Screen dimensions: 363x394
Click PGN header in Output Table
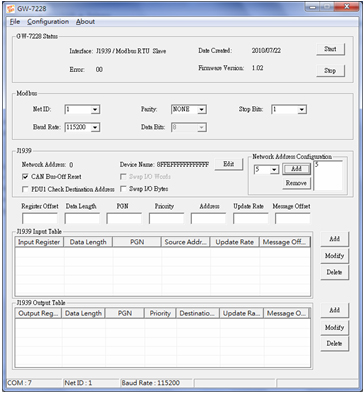pyautogui.click(x=125, y=313)
